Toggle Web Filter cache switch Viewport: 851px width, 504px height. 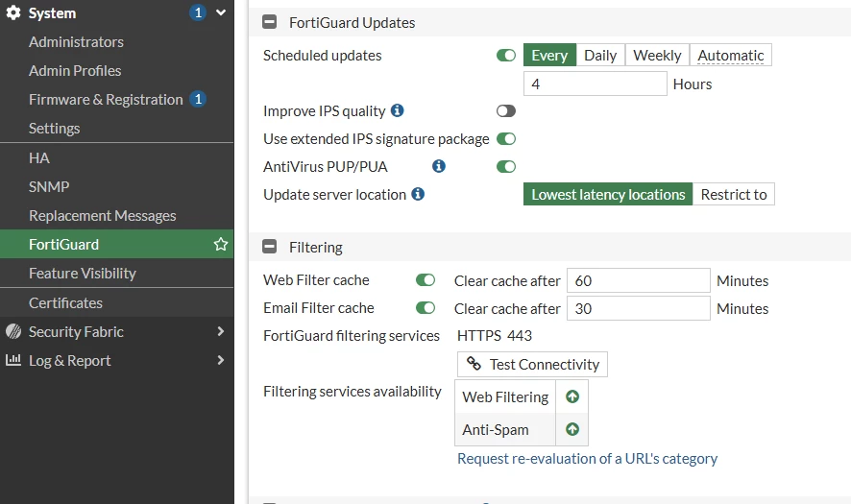point(425,280)
